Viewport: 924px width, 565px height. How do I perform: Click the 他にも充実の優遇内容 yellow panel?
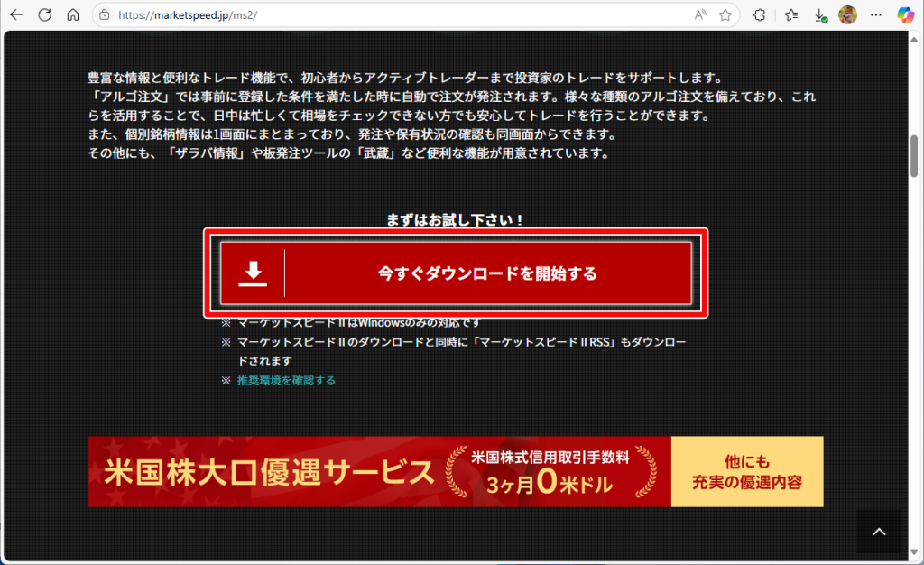click(747, 472)
